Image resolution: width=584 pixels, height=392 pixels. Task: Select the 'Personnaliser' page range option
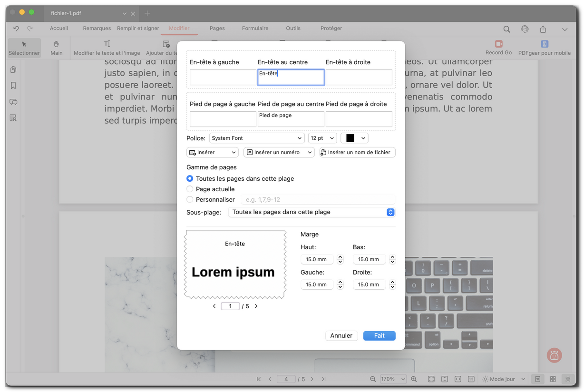tap(190, 199)
